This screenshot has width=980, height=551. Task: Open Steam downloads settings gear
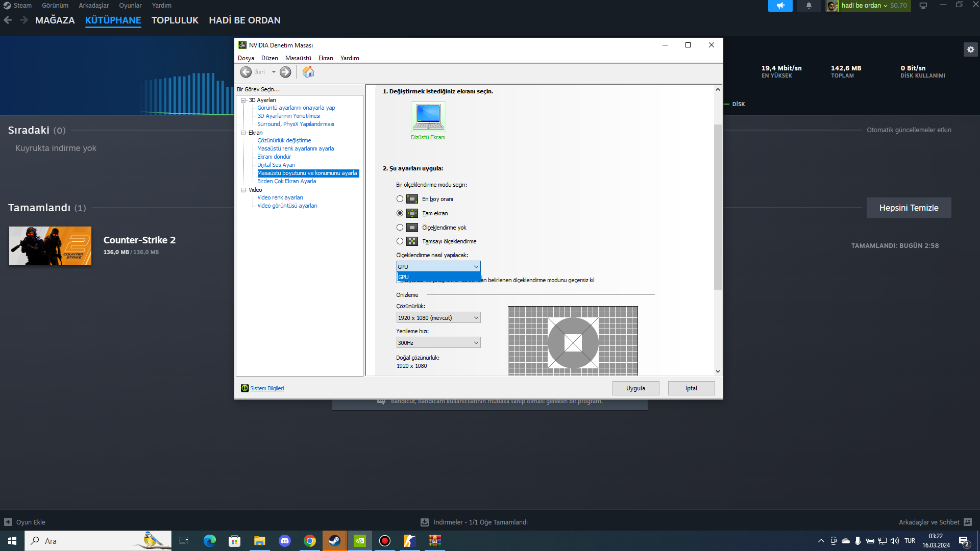coord(970,49)
